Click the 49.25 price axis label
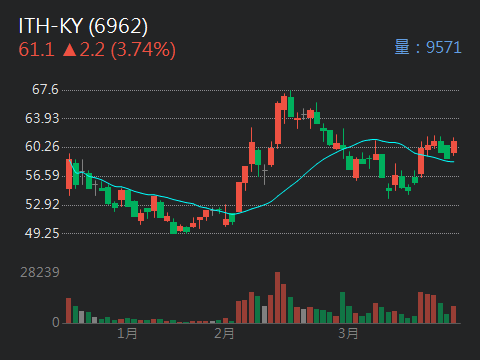480x360 pixels. 42,233
